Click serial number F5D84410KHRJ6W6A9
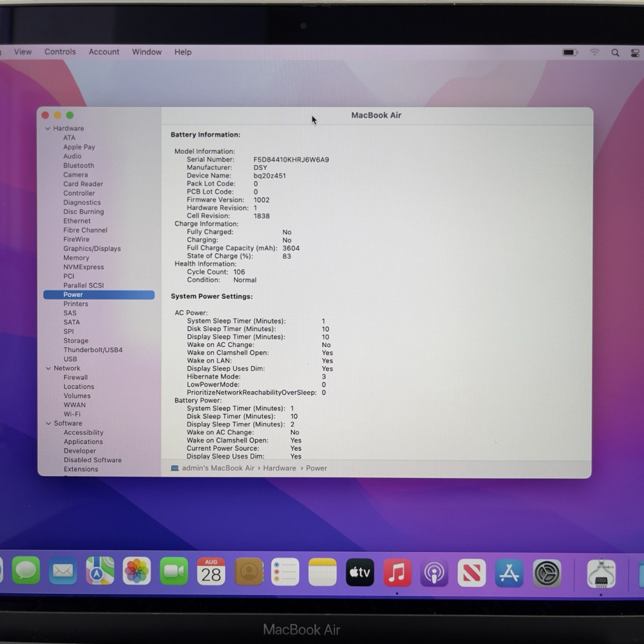The height and width of the screenshot is (644, 644). point(291,160)
